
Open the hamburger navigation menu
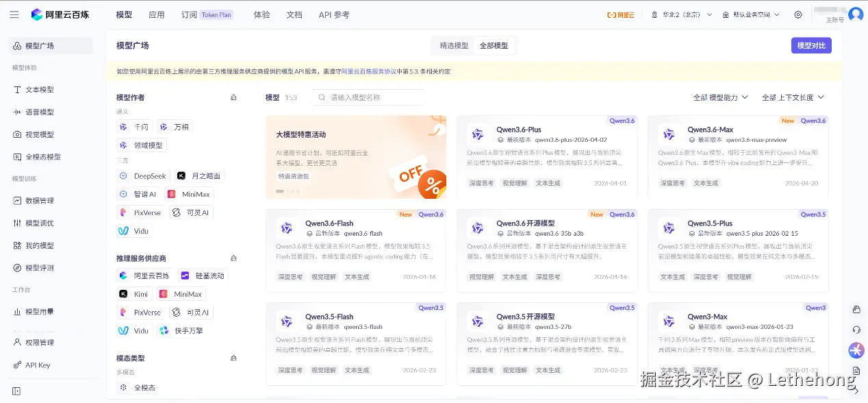pyautogui.click(x=14, y=14)
